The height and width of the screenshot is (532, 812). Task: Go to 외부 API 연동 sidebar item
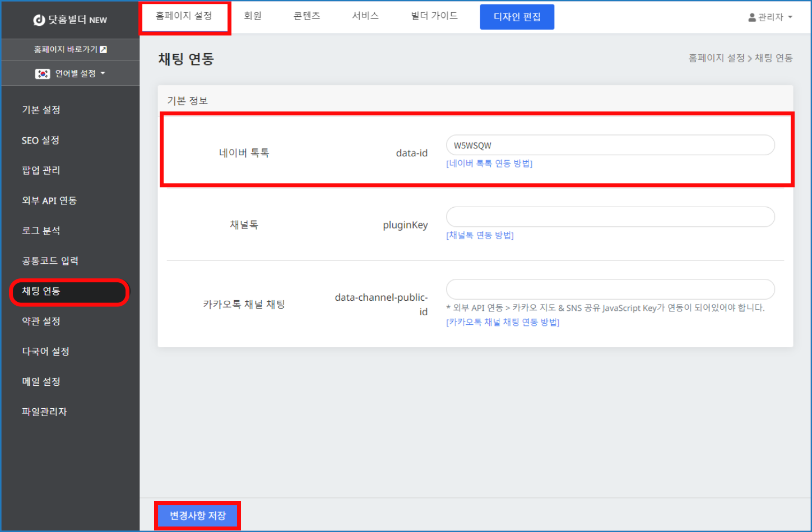pyautogui.click(x=49, y=200)
